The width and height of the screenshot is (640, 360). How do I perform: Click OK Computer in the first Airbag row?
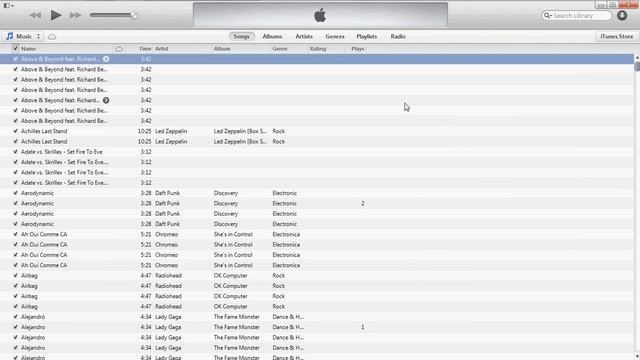click(231, 275)
